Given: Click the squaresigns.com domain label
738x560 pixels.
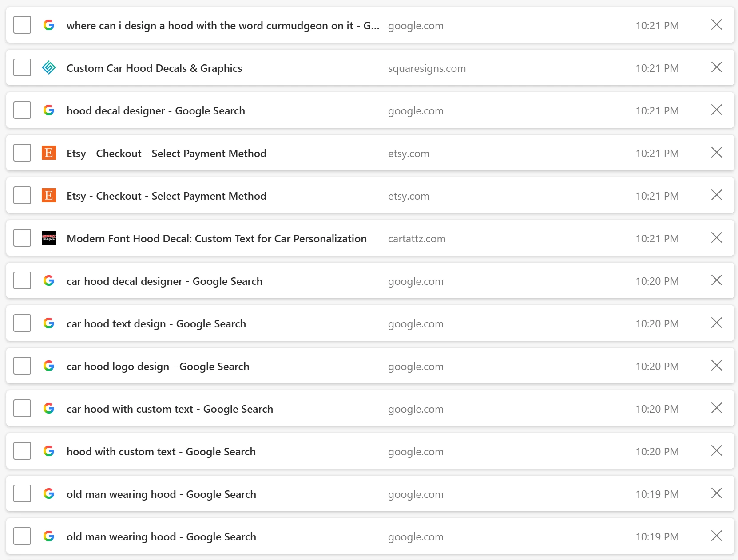Looking at the screenshot, I should pyautogui.click(x=426, y=68).
